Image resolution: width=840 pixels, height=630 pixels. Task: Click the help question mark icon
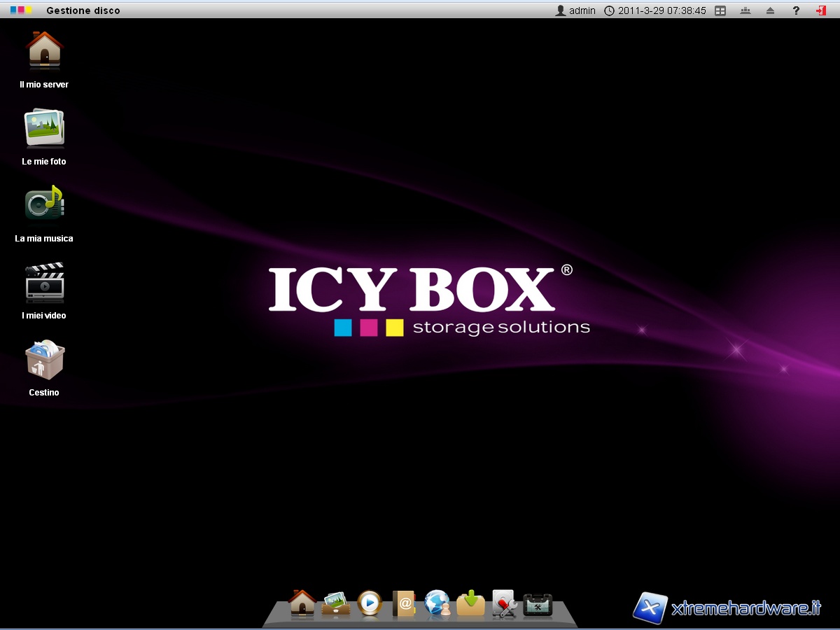coord(796,10)
